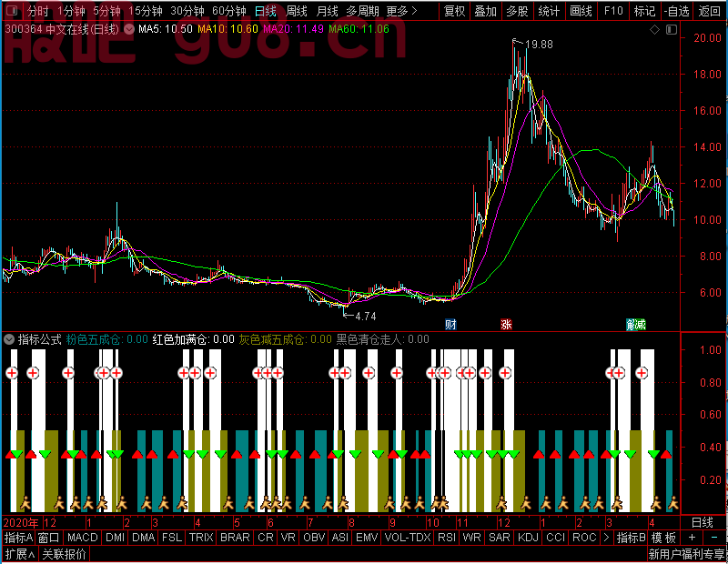Switch indicator to VR
728x564 pixels.
coord(288,538)
